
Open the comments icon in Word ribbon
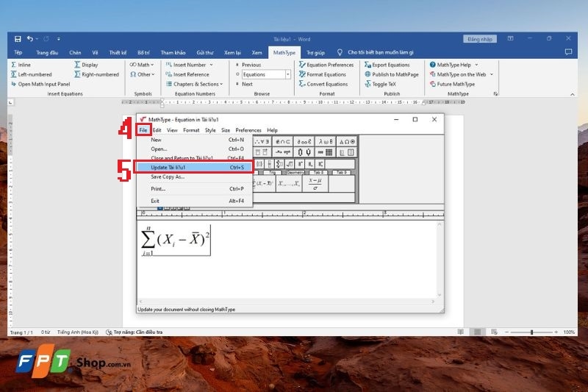tap(568, 52)
